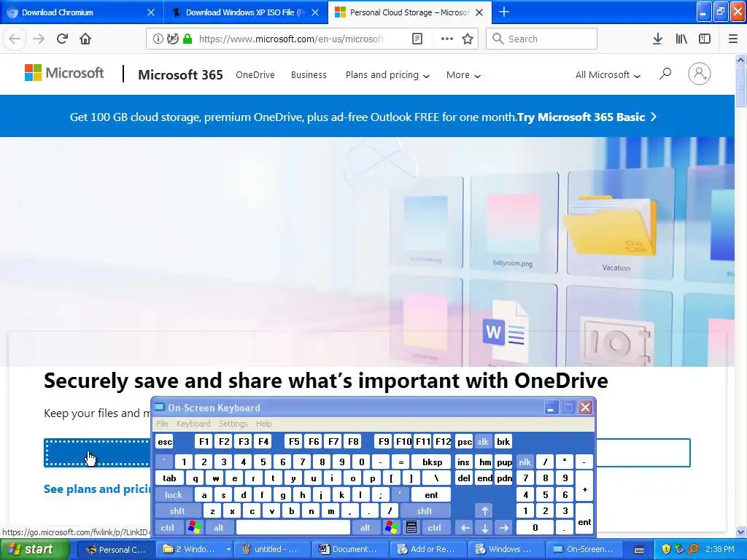Image resolution: width=747 pixels, height=560 pixels.
Task: Open the On-Screen Keyboard File menu
Action: coord(162,424)
